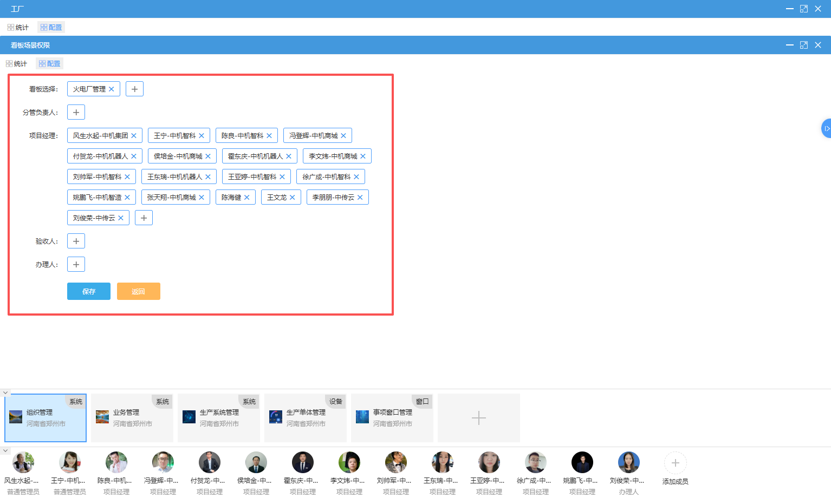This screenshot has width=831, height=504.
Task: Add a 分管负责人 person
Action: 76,113
